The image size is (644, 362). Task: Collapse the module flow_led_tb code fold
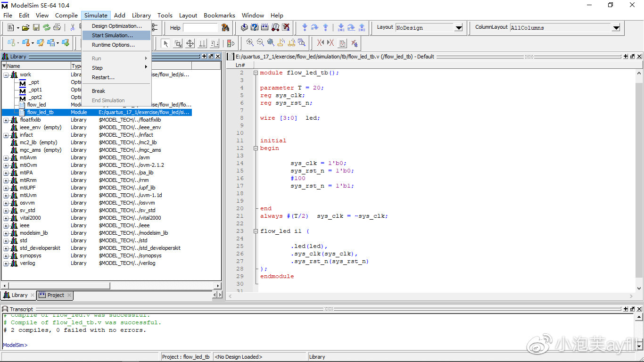256,73
